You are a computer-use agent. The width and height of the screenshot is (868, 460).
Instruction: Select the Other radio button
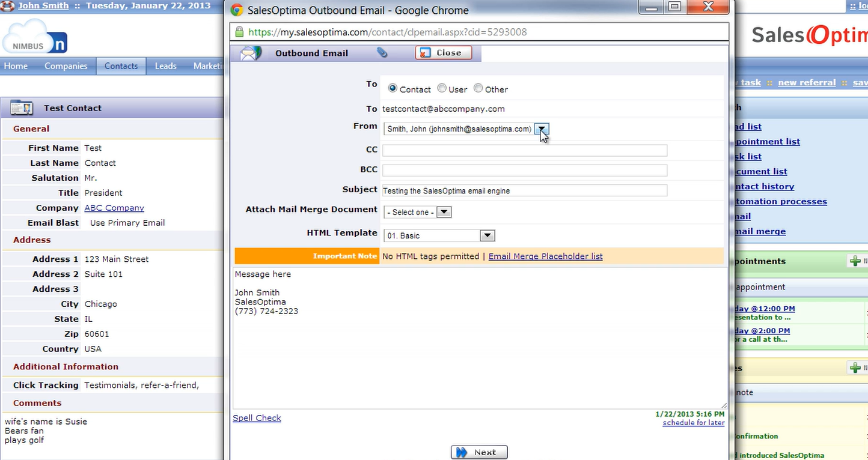(x=478, y=88)
